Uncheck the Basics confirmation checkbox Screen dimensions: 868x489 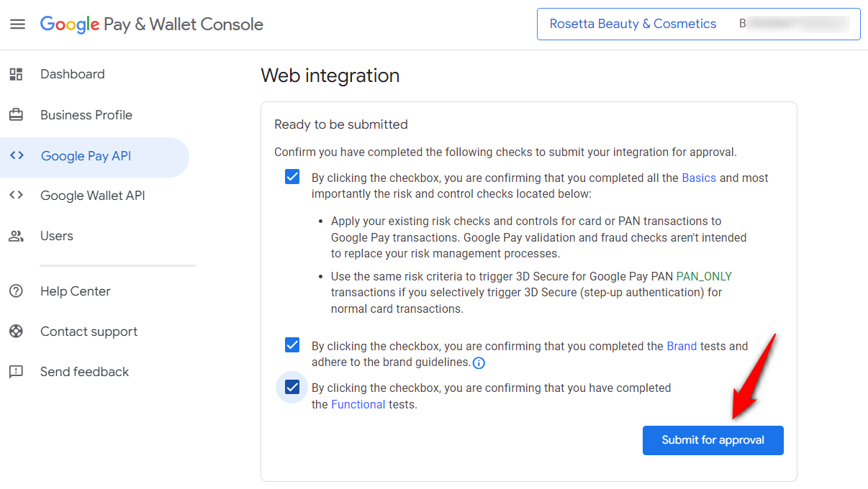click(291, 176)
